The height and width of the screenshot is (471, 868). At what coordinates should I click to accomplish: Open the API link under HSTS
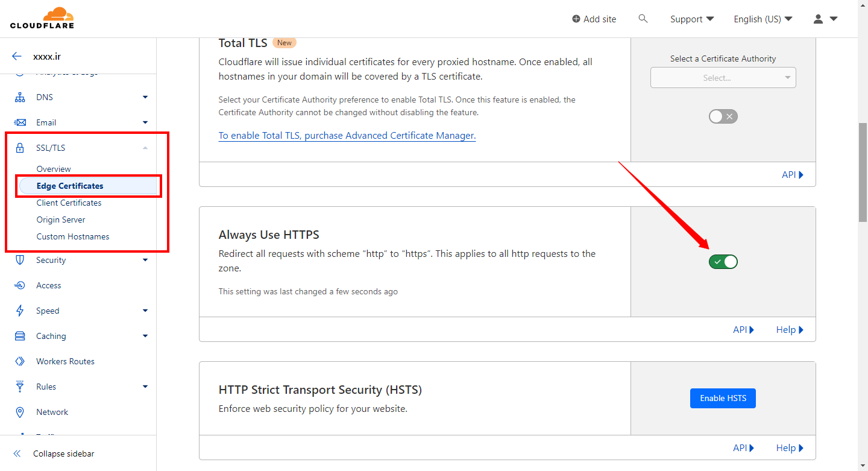coord(744,448)
